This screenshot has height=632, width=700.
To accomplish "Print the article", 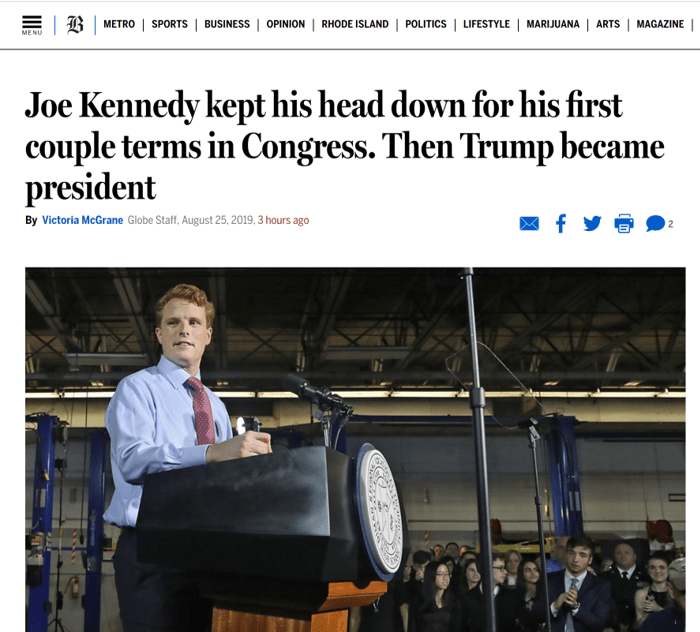I will click(x=624, y=223).
